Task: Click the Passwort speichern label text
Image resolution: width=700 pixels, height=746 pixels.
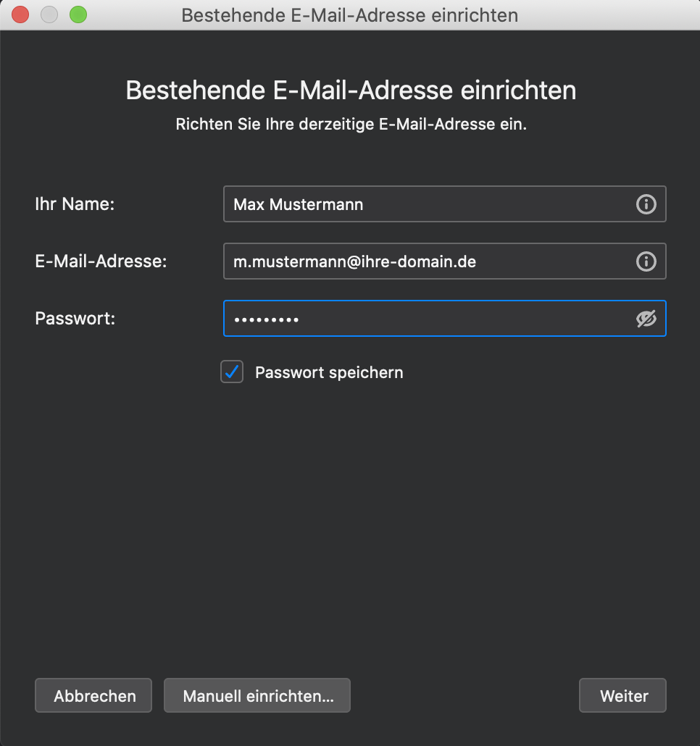Action: pyautogui.click(x=329, y=372)
